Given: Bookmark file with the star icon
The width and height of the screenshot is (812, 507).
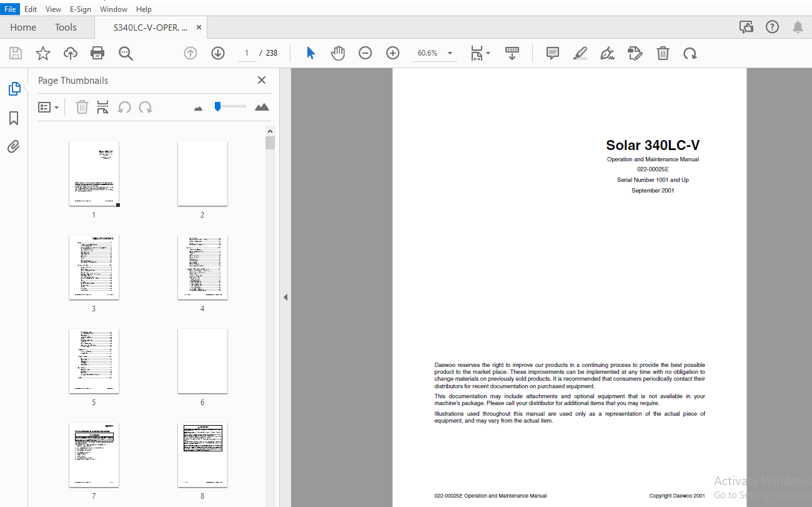Looking at the screenshot, I should click(43, 53).
